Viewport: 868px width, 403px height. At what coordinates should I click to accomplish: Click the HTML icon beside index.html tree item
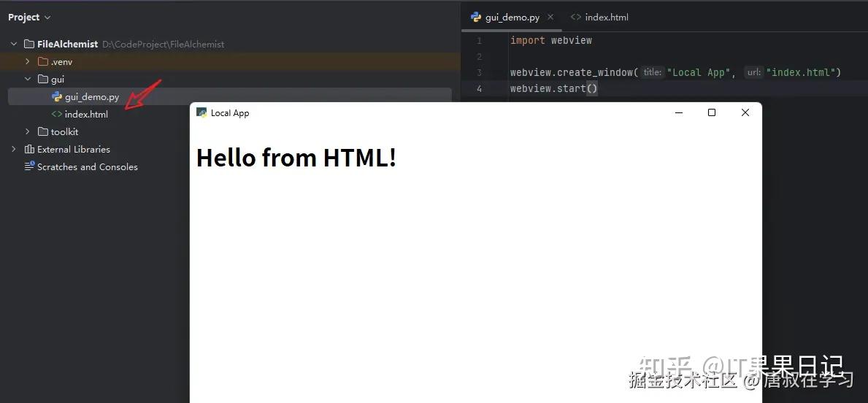coord(56,115)
